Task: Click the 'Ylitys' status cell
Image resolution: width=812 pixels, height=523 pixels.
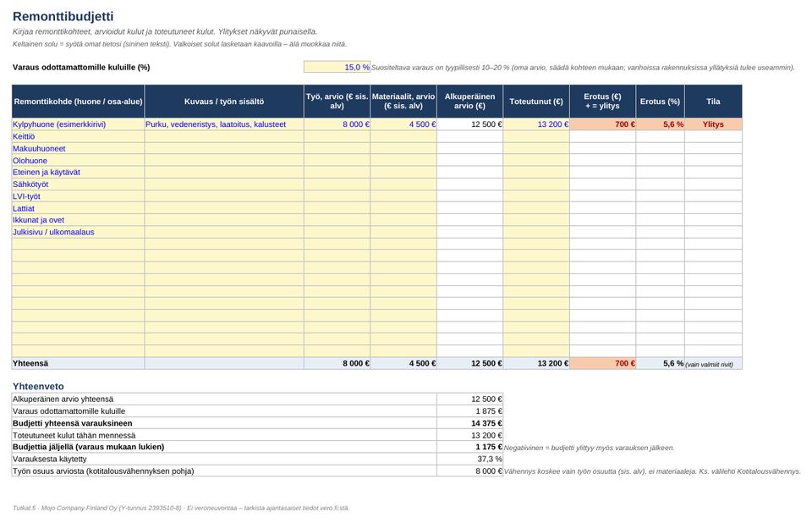Action: pos(713,124)
